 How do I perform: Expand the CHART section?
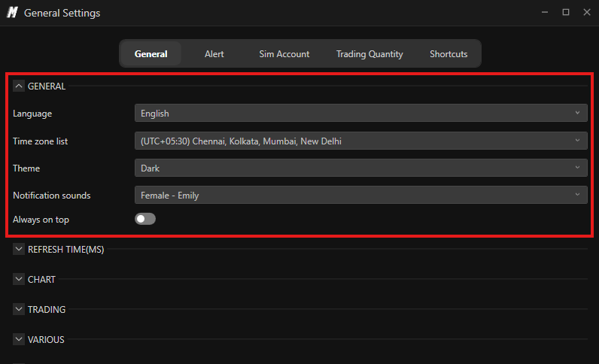pyautogui.click(x=19, y=279)
